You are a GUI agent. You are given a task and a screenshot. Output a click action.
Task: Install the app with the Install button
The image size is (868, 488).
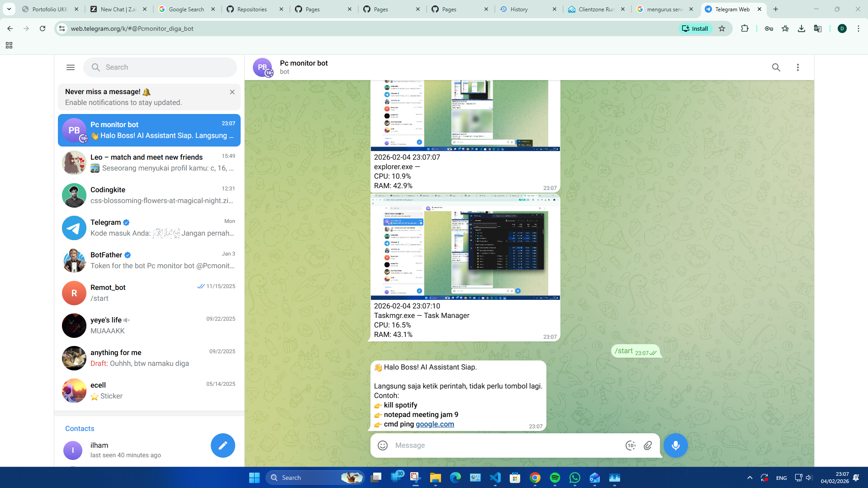coord(695,28)
